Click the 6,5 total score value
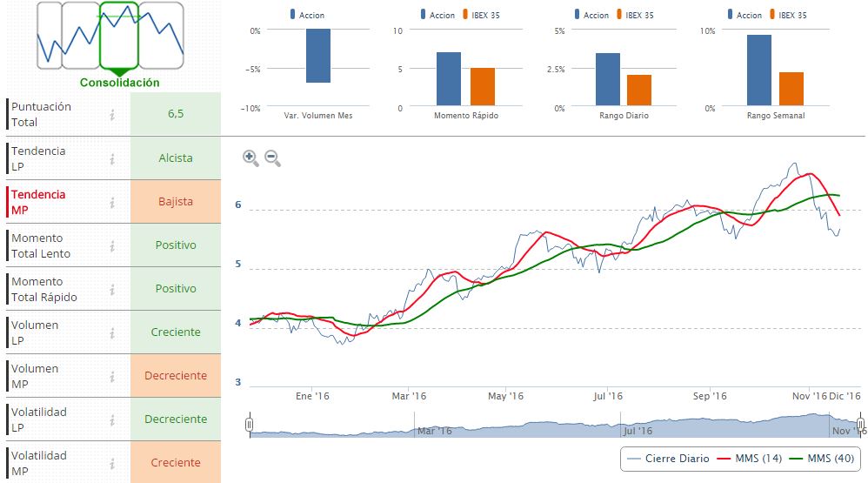The image size is (868, 483). (x=176, y=113)
